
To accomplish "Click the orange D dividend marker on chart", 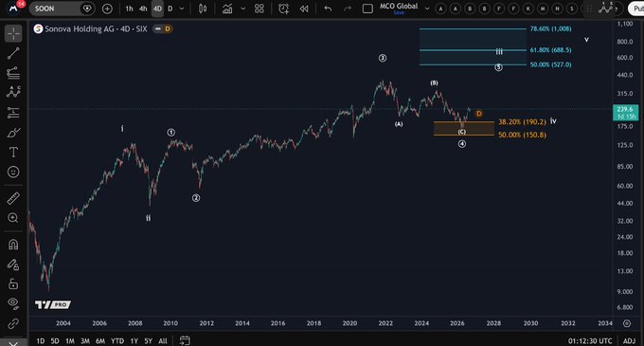I will [479, 114].
